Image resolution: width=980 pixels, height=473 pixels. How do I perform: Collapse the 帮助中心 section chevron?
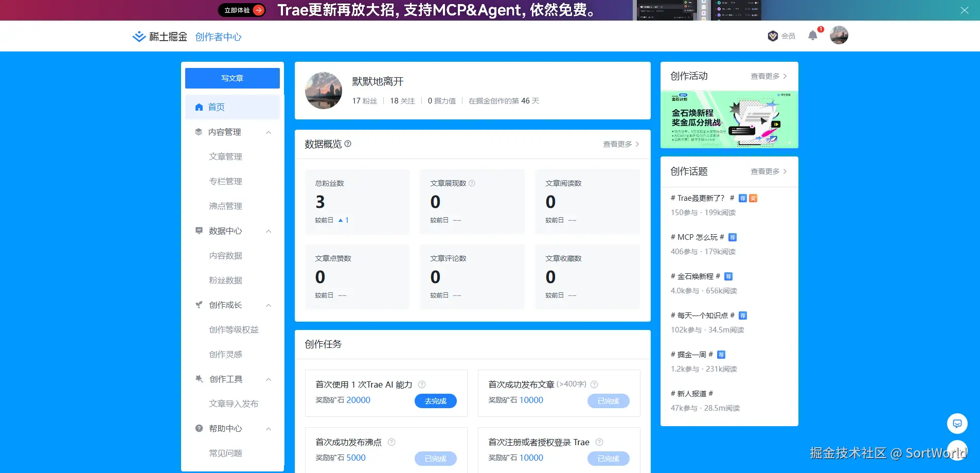pyautogui.click(x=269, y=429)
